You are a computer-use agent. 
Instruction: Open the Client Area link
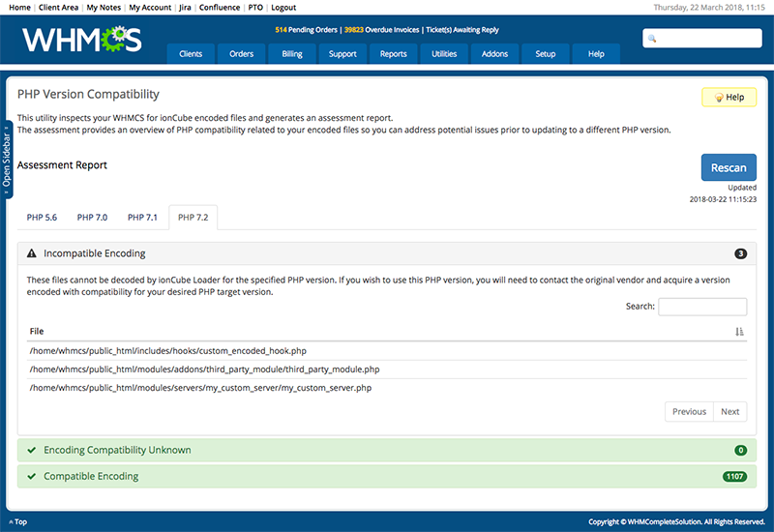pyautogui.click(x=58, y=8)
